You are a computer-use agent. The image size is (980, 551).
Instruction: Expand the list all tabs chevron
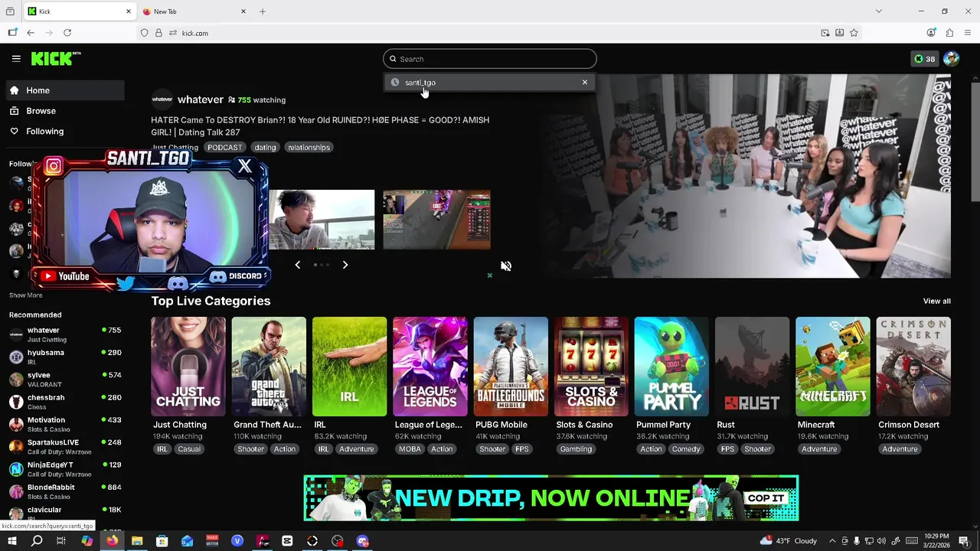tap(878, 11)
